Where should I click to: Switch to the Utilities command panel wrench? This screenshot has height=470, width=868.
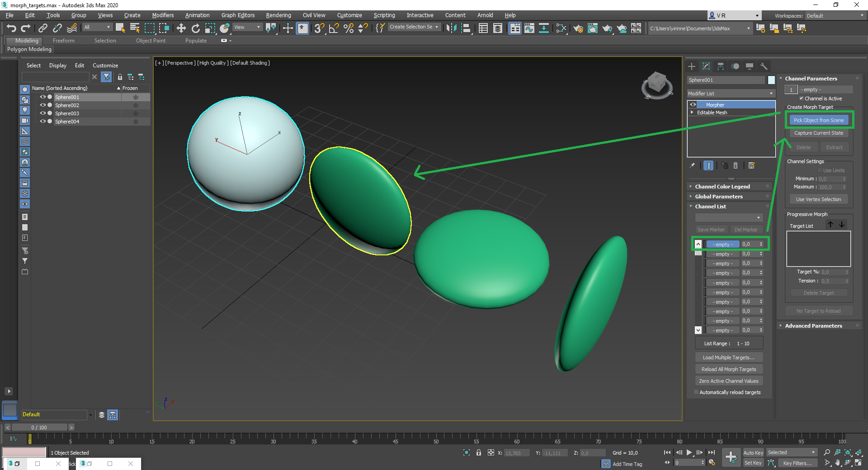(764, 66)
